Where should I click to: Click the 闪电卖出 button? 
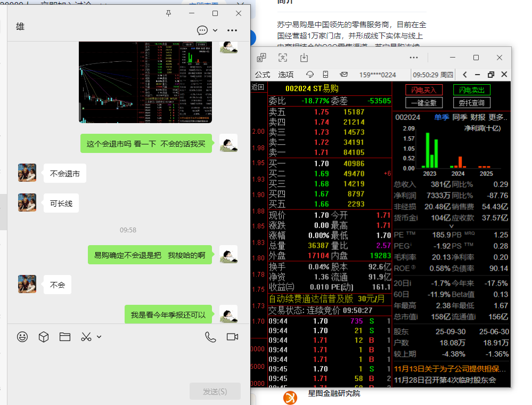click(471, 90)
